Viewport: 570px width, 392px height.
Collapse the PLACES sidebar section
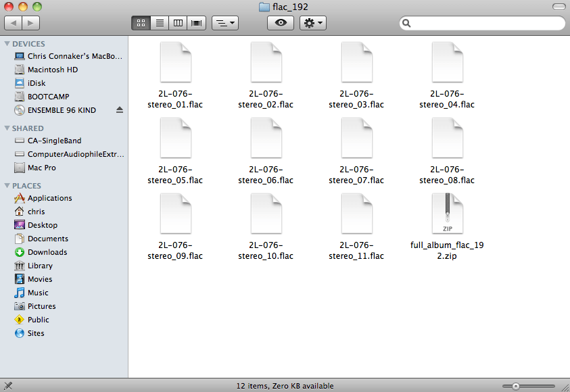7,186
